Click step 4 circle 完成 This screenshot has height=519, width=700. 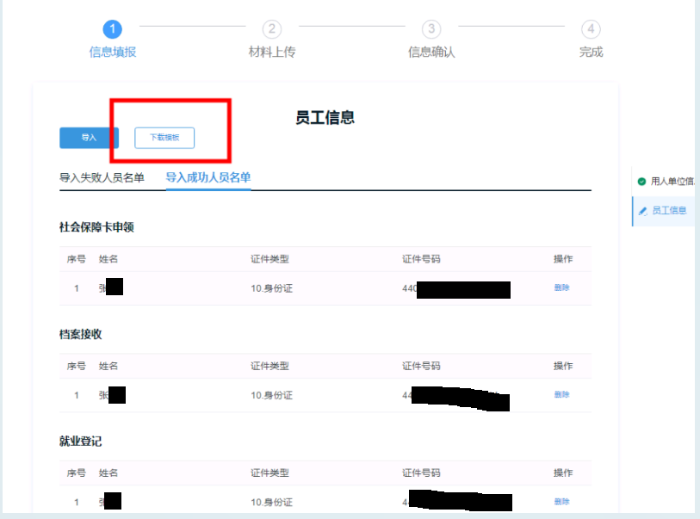[591, 29]
